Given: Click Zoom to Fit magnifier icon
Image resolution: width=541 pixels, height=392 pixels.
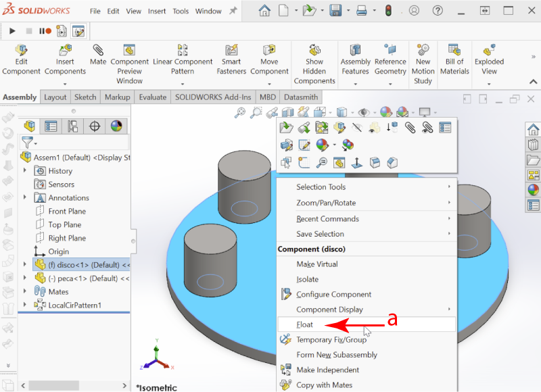Looking at the screenshot, I should (x=240, y=112).
